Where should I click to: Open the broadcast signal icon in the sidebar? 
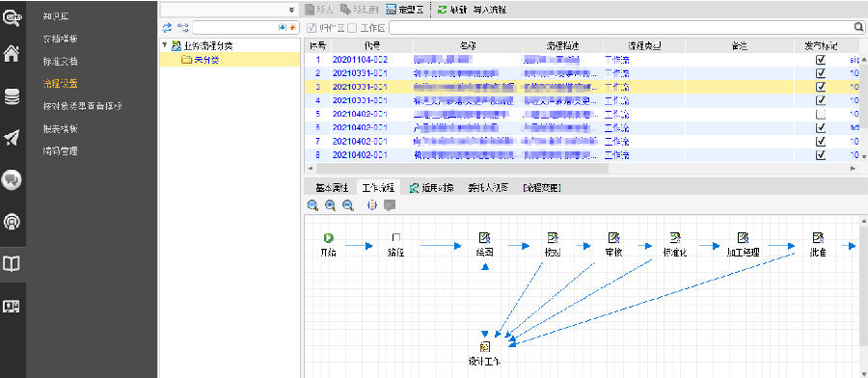pos(13,222)
